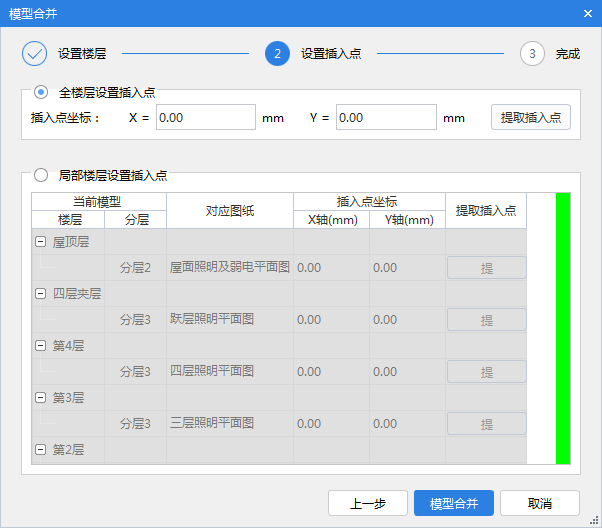Collapse the 屋顶层 tree row

click(40, 242)
